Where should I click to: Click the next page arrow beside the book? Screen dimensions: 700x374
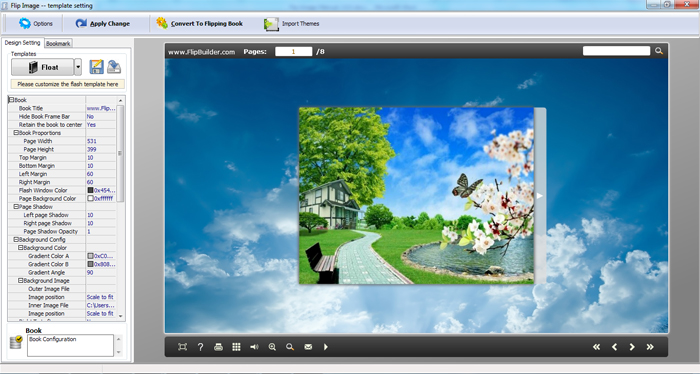point(540,195)
